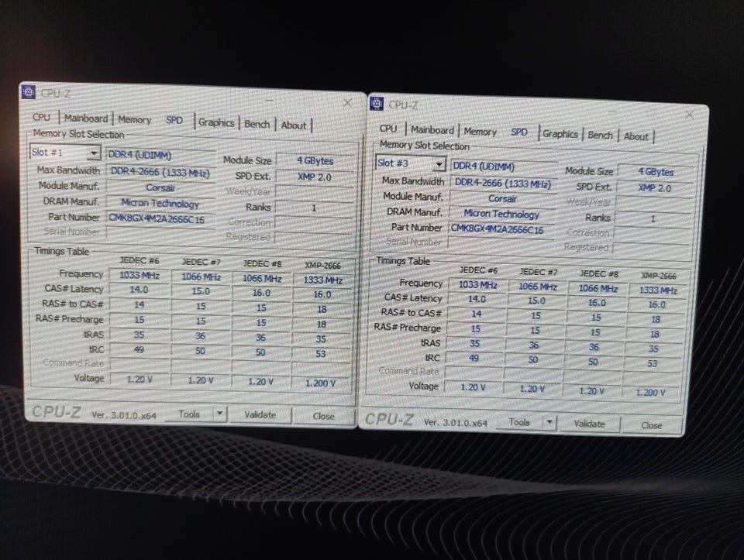Click the XMP-2666 column header in left window
Image resolution: width=744 pixels, height=560 pixels.
coord(322,265)
